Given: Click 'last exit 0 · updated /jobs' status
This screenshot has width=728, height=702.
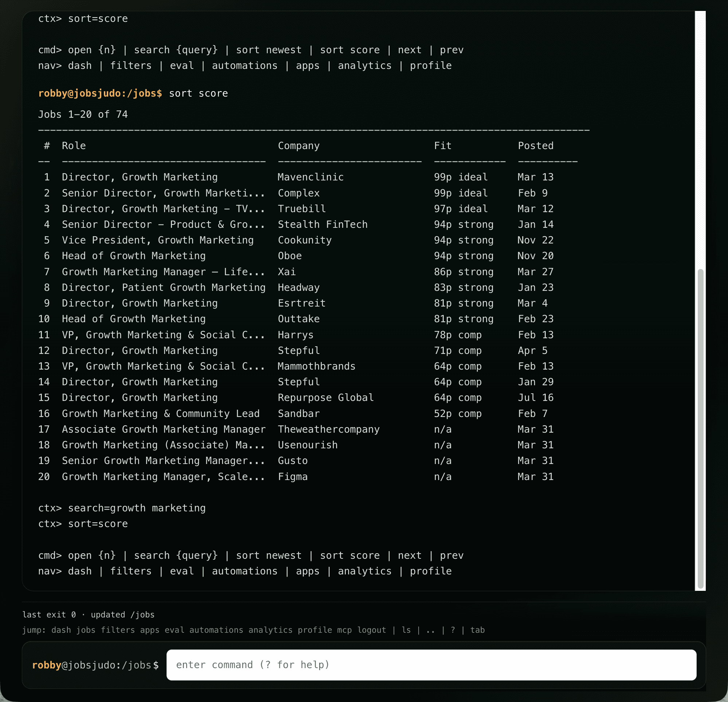Looking at the screenshot, I should 89,615.
